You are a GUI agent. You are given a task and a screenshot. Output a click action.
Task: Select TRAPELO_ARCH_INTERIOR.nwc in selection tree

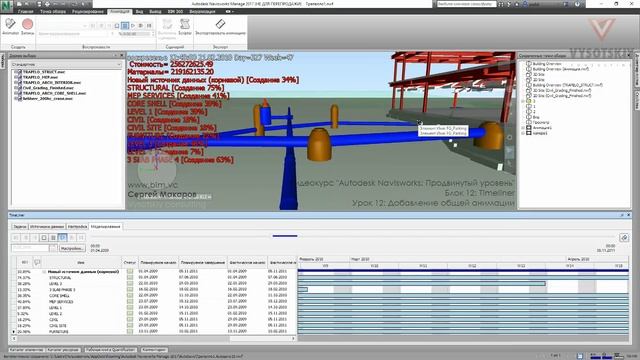(52, 82)
